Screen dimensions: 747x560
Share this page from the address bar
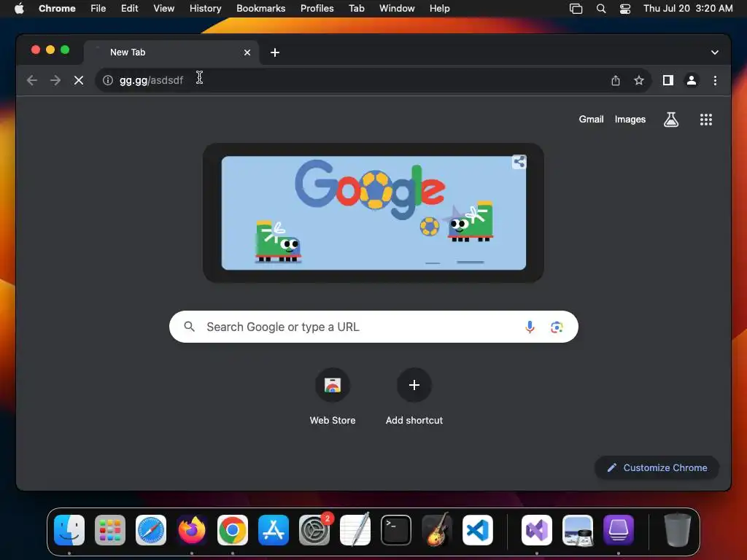pos(616,80)
